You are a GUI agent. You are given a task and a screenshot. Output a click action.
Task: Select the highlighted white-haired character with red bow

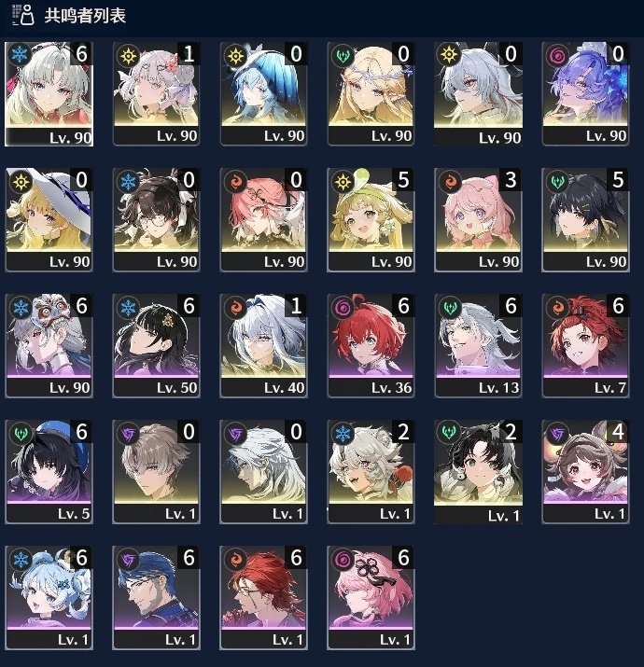click(49, 94)
